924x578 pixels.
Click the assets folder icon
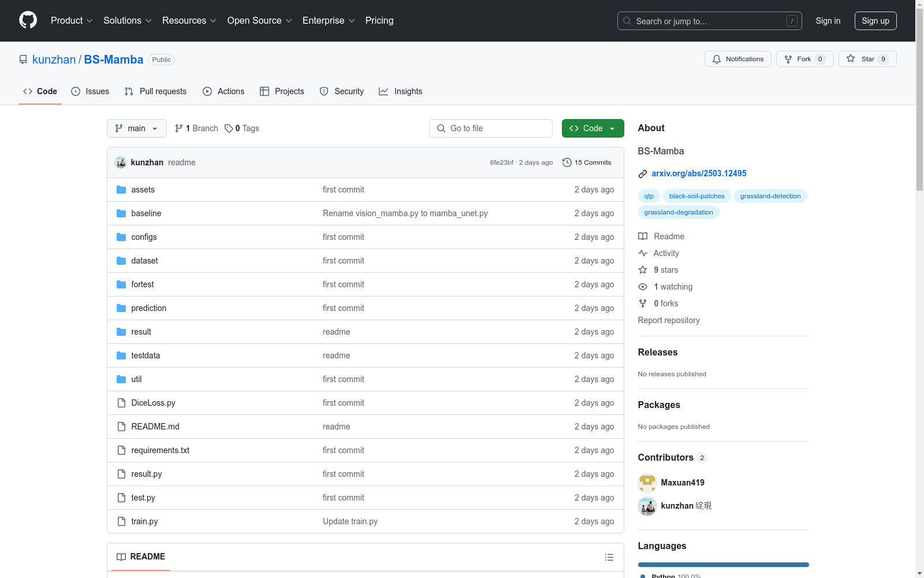point(121,190)
